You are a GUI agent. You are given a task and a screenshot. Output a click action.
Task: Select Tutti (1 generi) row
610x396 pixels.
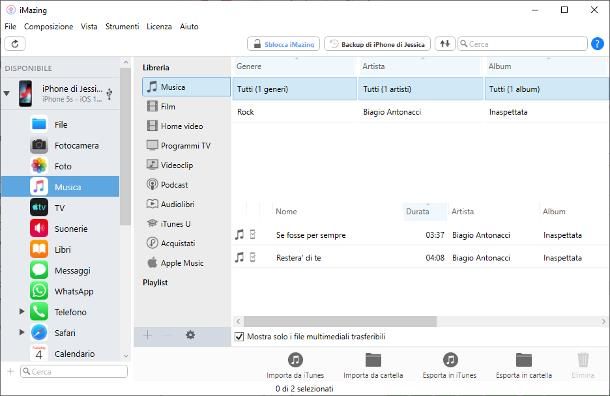(294, 89)
